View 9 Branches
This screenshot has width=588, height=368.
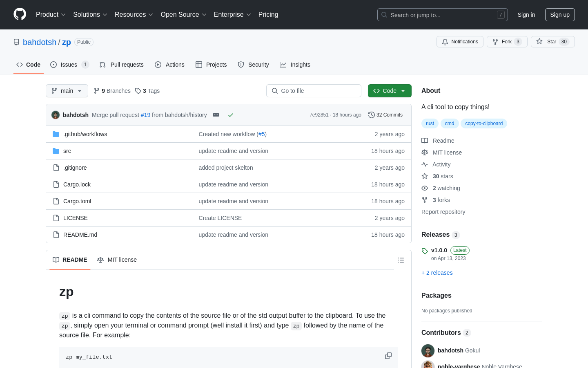[112, 91]
